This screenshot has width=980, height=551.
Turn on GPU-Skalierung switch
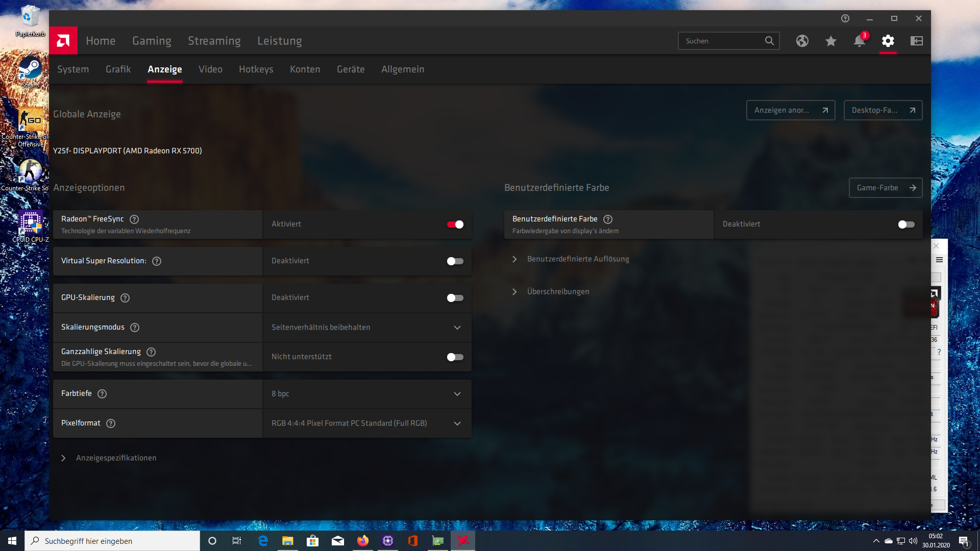click(x=455, y=298)
